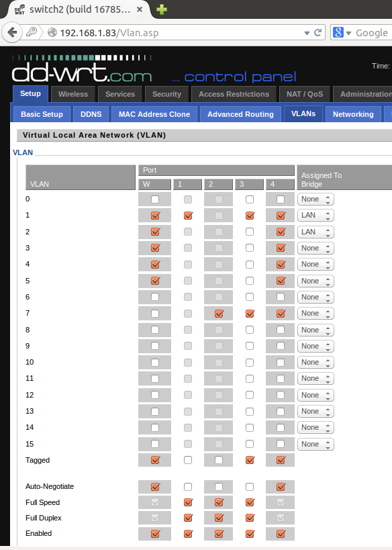Check VLAN 10 port W checkbox
This screenshot has width=392, height=550.
pos(155,363)
